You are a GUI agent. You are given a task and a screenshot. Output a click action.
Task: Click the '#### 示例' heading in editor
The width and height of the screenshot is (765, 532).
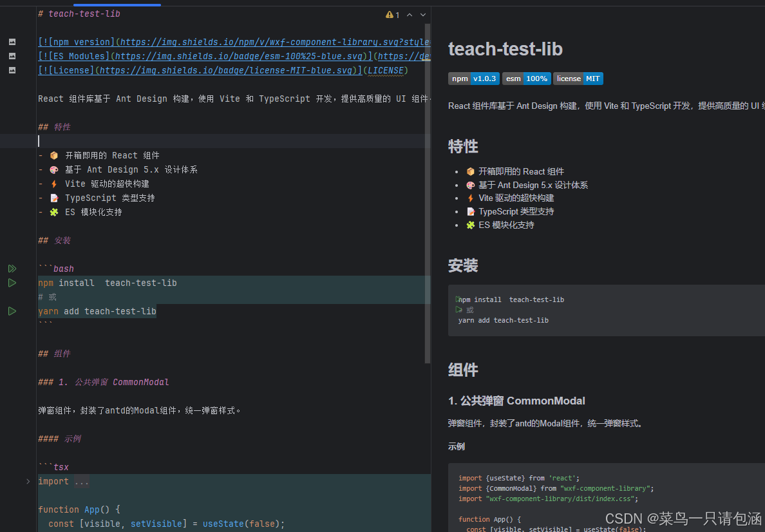[59, 439]
